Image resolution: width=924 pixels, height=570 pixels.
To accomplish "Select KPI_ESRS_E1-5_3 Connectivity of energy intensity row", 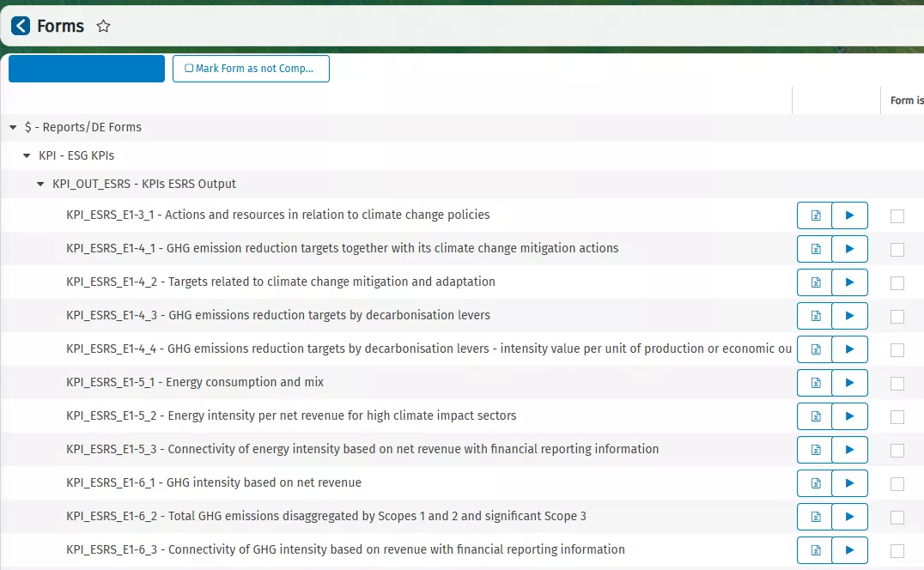I will coord(362,449).
